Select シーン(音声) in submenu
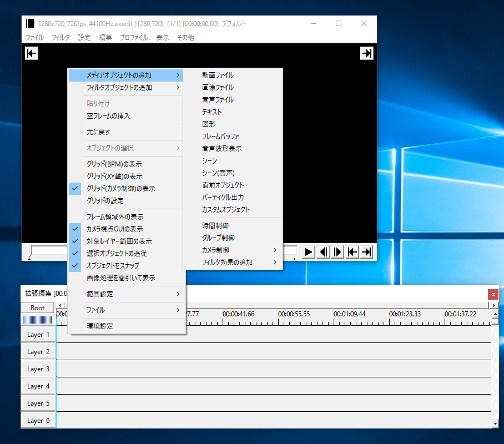Screen dimensions: 504x444 [x=233, y=173]
